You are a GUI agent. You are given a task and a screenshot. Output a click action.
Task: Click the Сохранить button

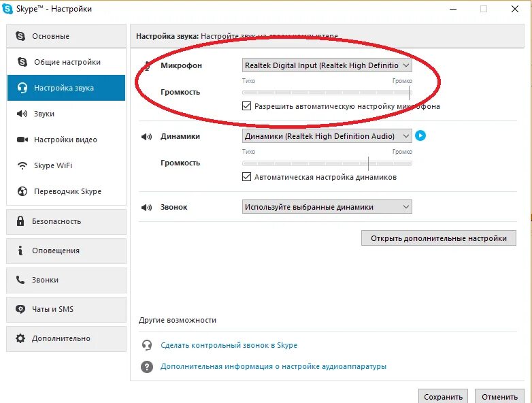click(x=443, y=397)
